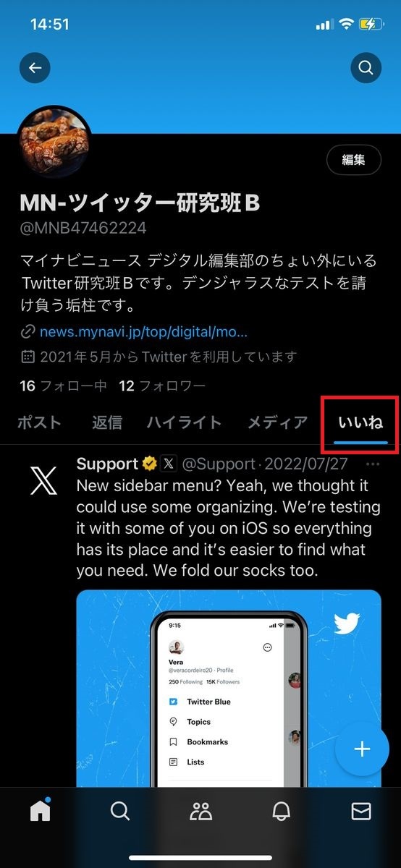Open the news.mynavi.jp profile link

coord(144,332)
